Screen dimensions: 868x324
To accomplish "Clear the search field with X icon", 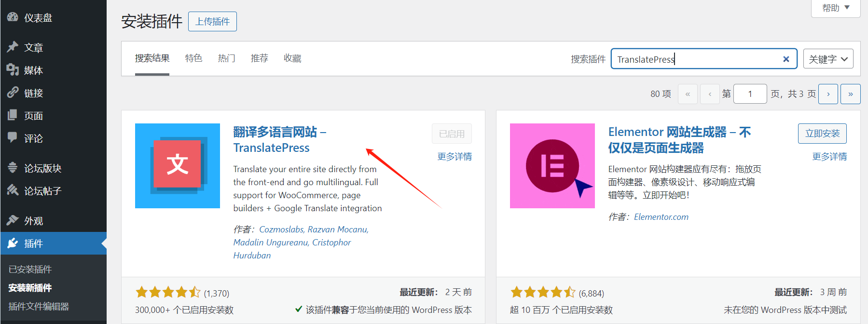I will (786, 59).
